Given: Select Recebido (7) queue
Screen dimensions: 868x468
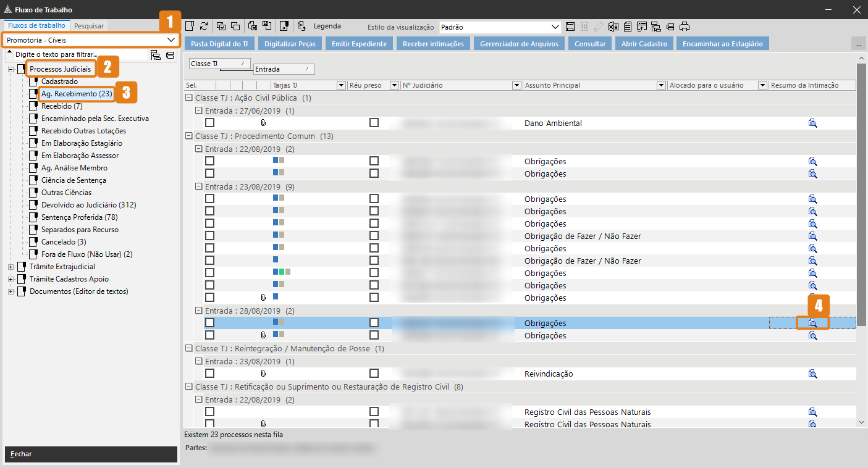Looking at the screenshot, I should click(62, 106).
